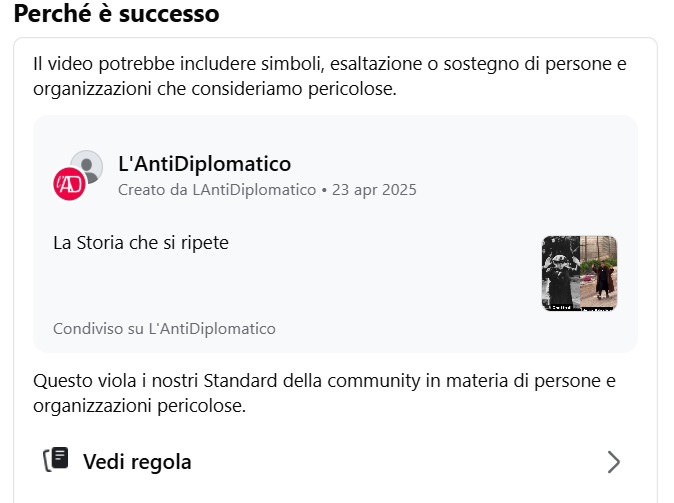Select the La Storia che si ripete caption

pyautogui.click(x=141, y=243)
